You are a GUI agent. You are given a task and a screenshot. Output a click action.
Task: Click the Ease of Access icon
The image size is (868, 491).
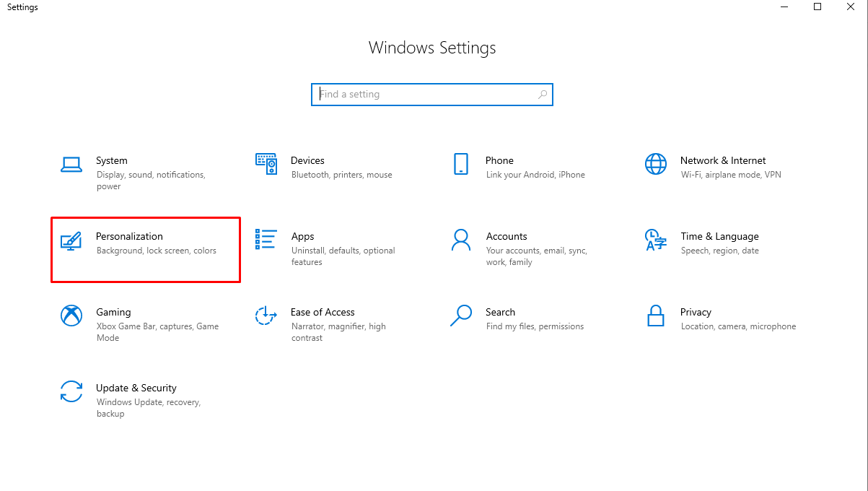266,316
